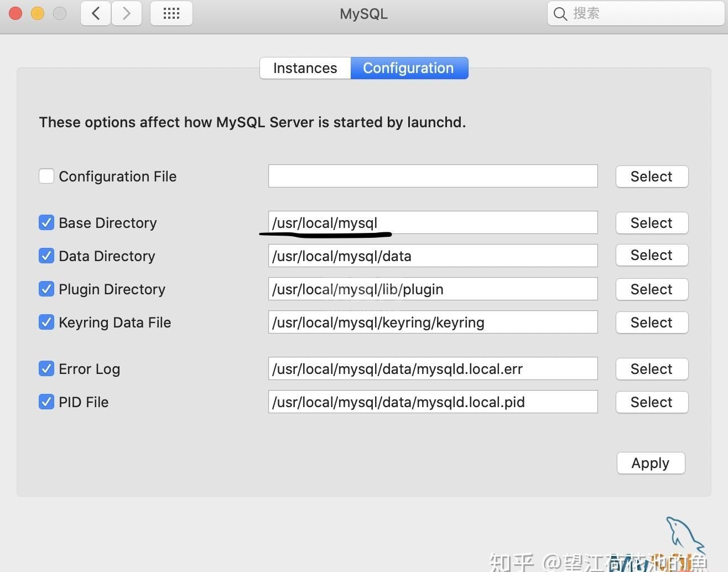
Task: Disable the Plugin Directory checkbox
Action: (x=46, y=289)
